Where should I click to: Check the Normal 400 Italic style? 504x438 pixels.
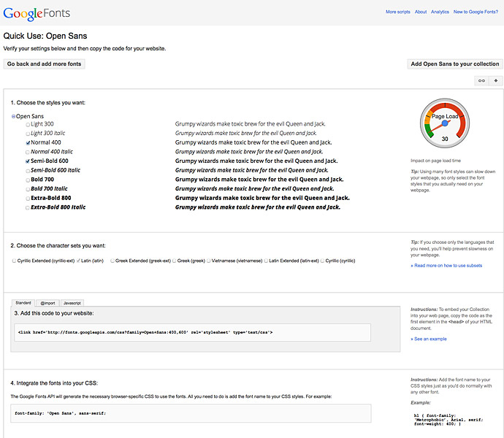tap(28, 153)
